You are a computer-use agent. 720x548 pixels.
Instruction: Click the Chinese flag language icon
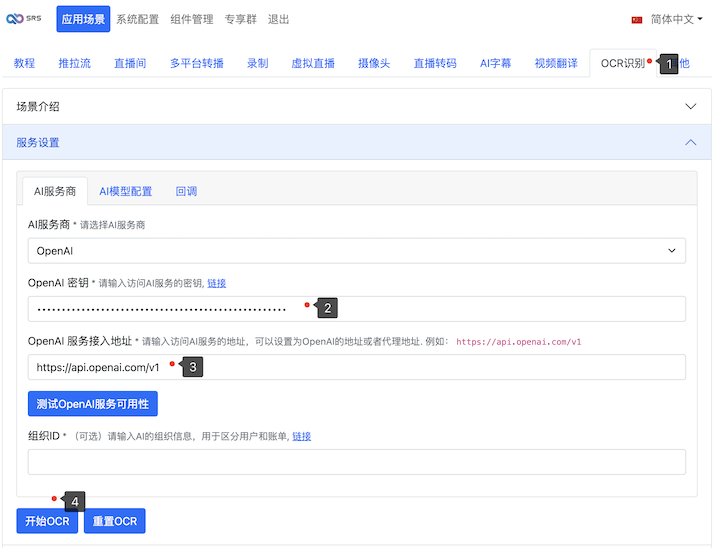click(637, 19)
